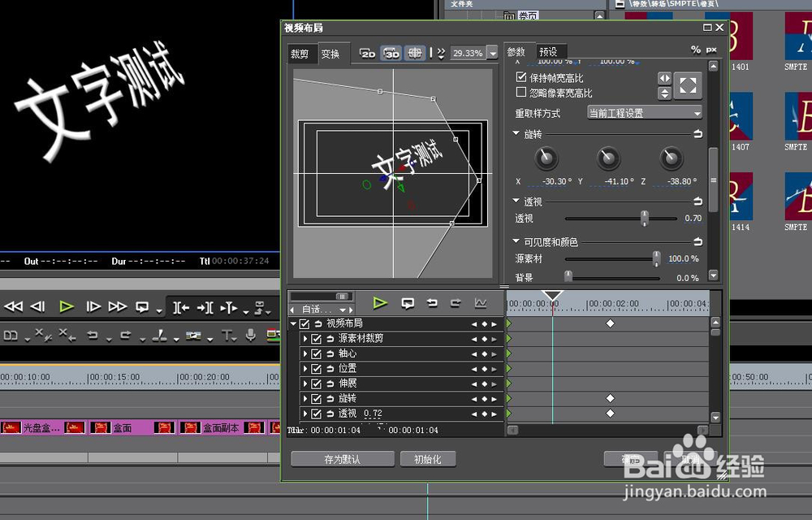This screenshot has width=812, height=520.
Task: Expand the 位置 keyframe row
Action: (305, 369)
